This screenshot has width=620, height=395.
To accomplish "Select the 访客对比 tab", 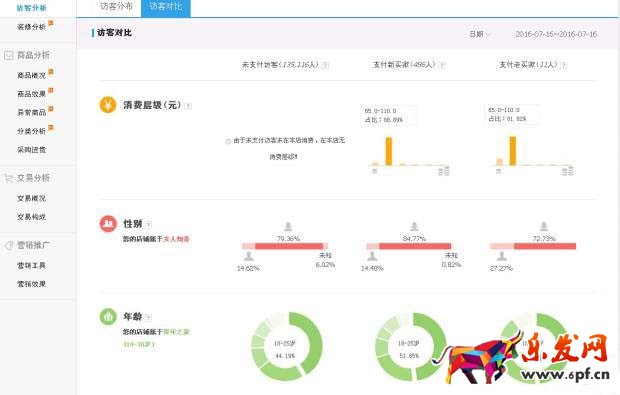I will (x=166, y=7).
